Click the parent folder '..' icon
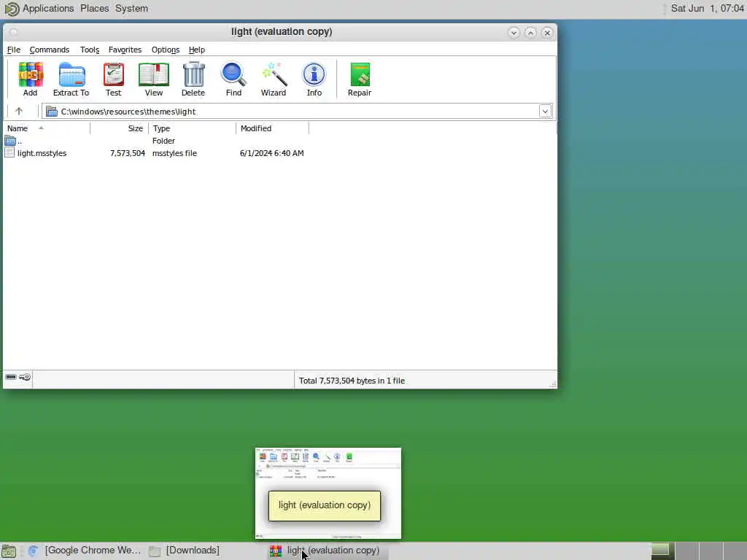The image size is (747, 560). click(10, 141)
